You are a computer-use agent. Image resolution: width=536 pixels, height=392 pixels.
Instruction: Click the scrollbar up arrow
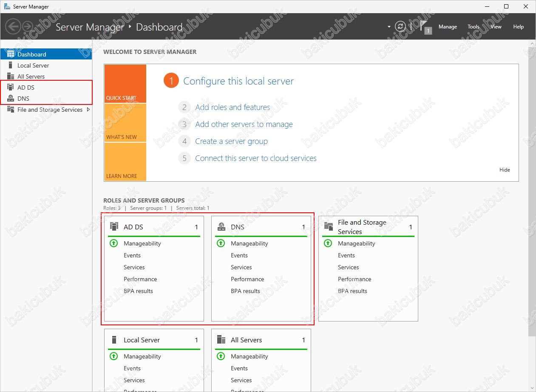point(532,43)
